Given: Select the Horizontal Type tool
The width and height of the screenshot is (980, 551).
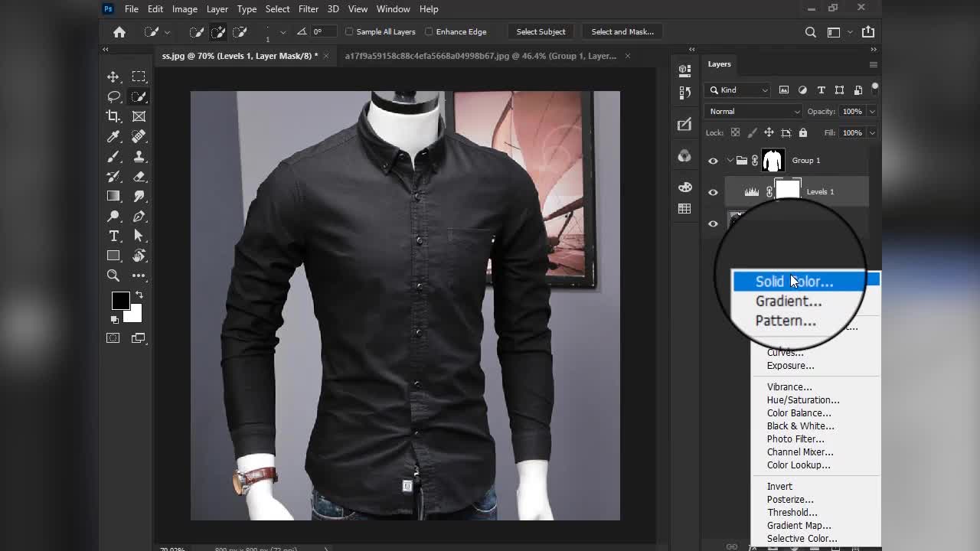Looking at the screenshot, I should pos(113,236).
